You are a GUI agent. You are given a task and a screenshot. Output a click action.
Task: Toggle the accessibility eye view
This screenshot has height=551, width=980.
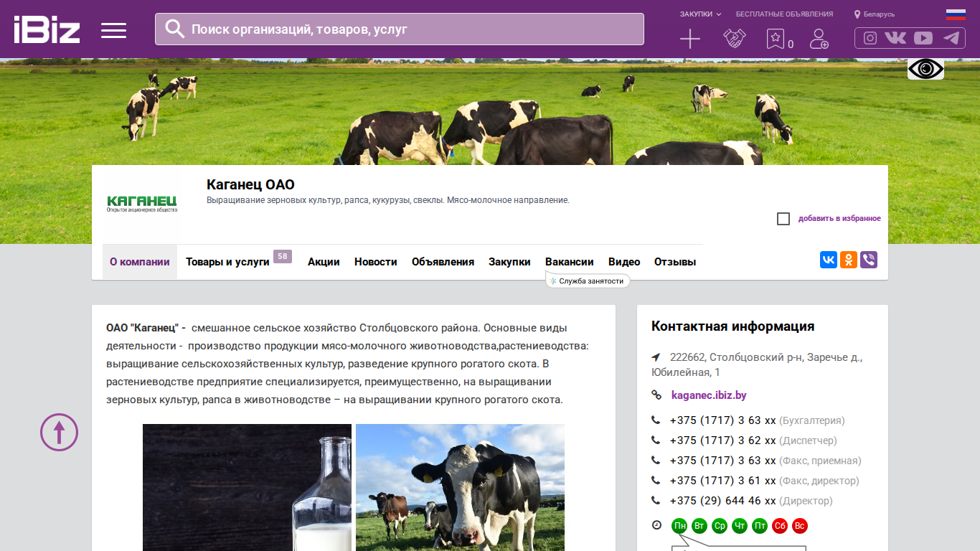point(925,69)
